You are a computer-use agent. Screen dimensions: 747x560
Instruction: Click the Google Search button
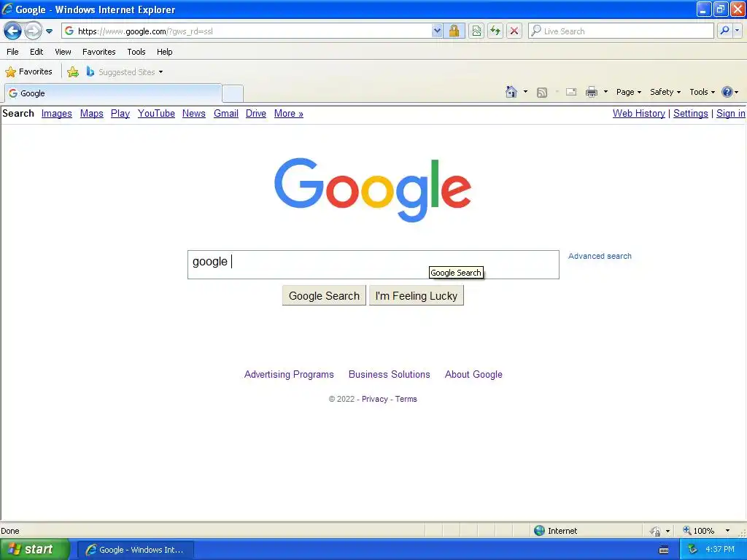[324, 296]
